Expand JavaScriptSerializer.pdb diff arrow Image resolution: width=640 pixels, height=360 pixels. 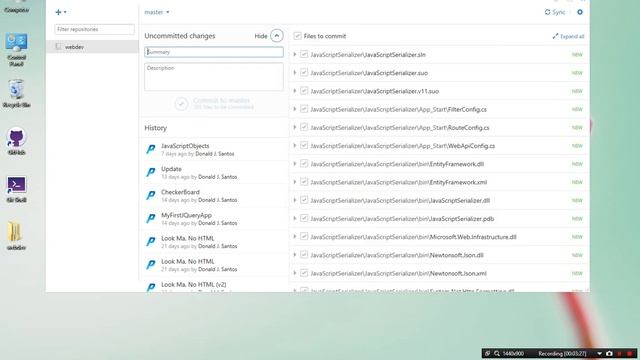pos(295,218)
